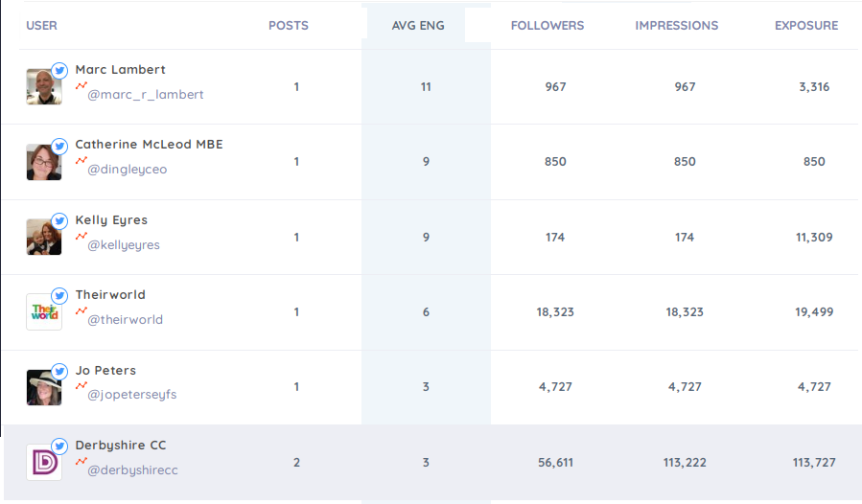Click trend icon beside @theirworld

[82, 311]
